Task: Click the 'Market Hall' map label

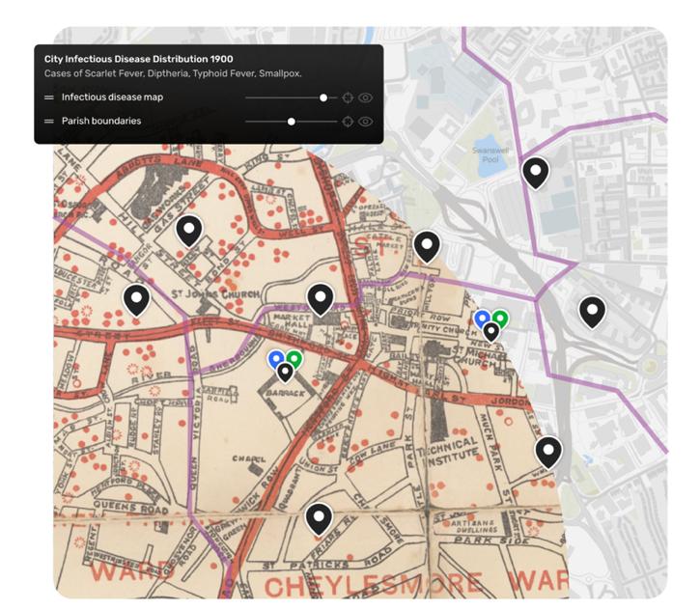Action: [x=292, y=320]
